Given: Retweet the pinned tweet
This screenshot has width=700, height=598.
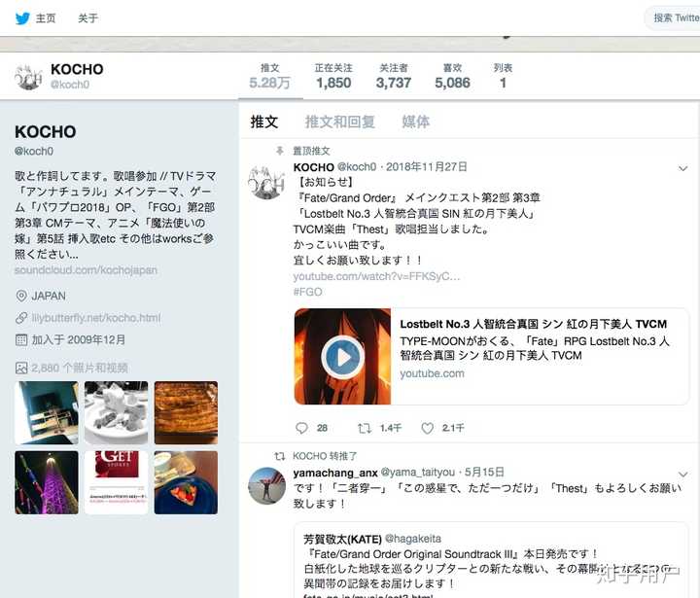Looking at the screenshot, I should point(364,428).
